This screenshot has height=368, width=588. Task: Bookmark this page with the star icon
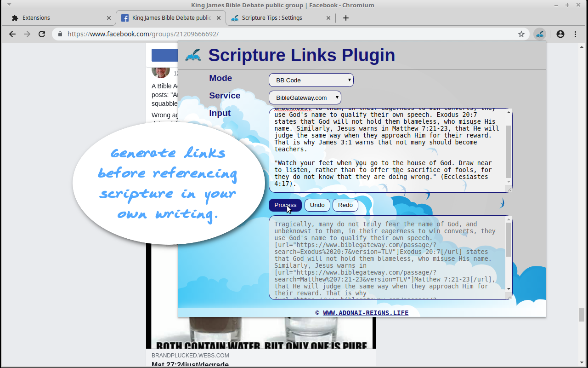521,34
